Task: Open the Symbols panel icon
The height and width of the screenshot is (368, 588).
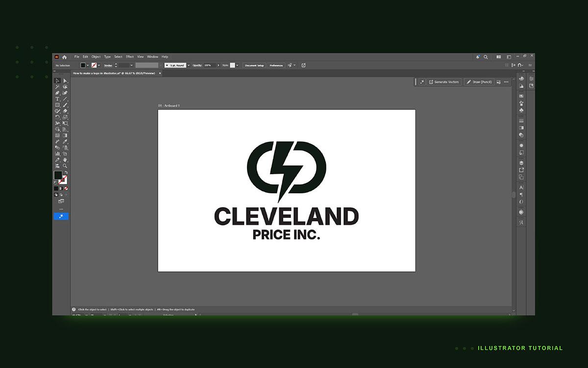Action: (521, 110)
